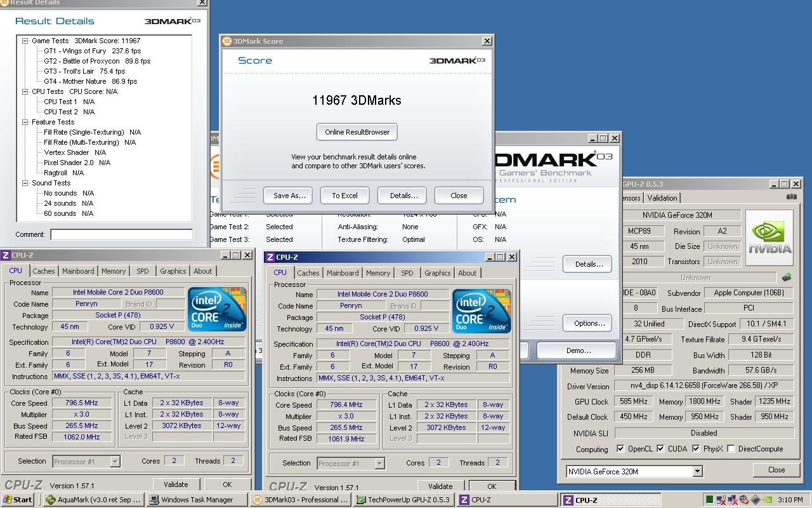Export results with To Excel button
The width and height of the screenshot is (812, 508).
pyautogui.click(x=344, y=196)
